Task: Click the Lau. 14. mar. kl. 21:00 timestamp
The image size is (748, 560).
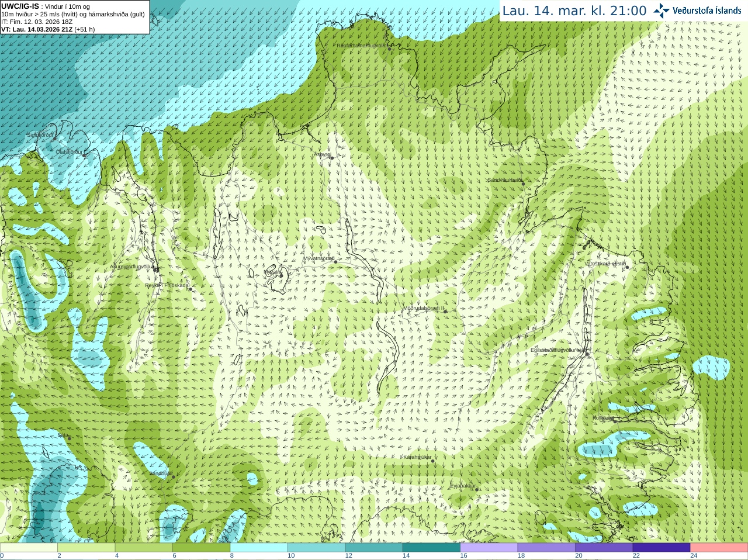Action: 574,11
